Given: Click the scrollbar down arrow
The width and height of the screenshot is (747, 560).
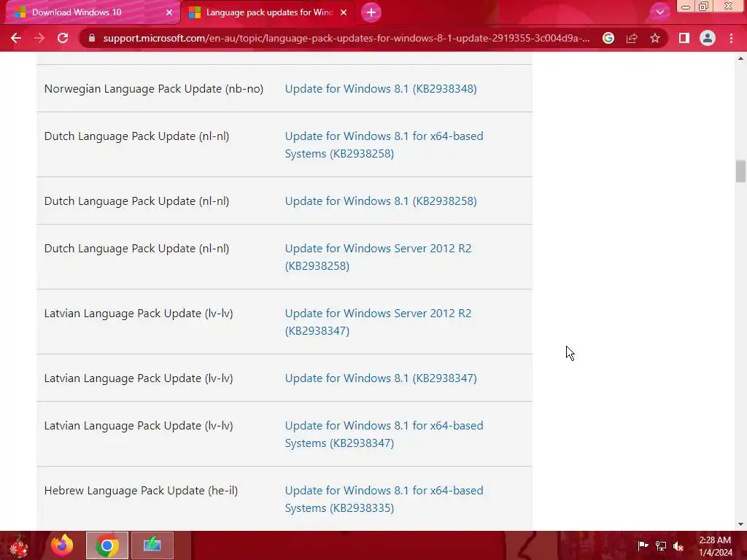Looking at the screenshot, I should click(740, 524).
